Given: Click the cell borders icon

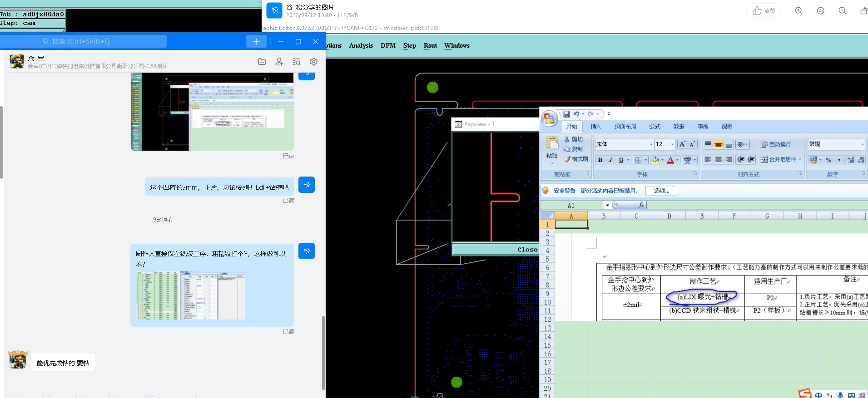Looking at the screenshot, I should (x=638, y=160).
